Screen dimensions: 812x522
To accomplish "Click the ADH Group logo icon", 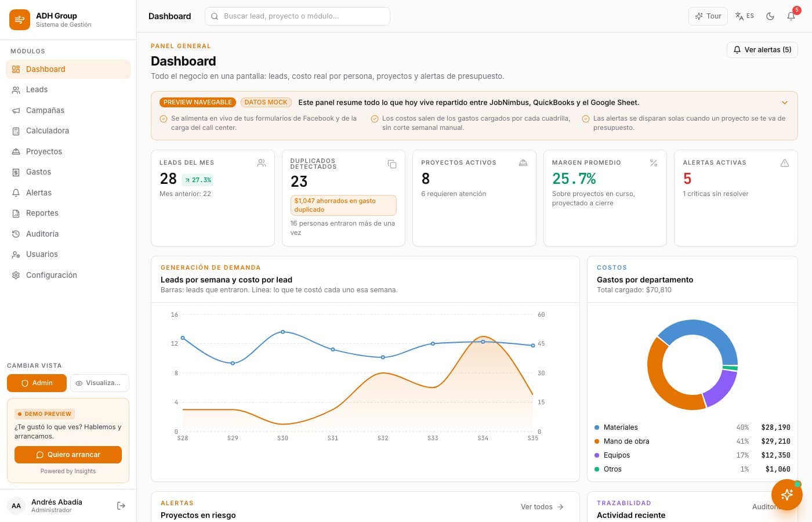I will pos(20,20).
